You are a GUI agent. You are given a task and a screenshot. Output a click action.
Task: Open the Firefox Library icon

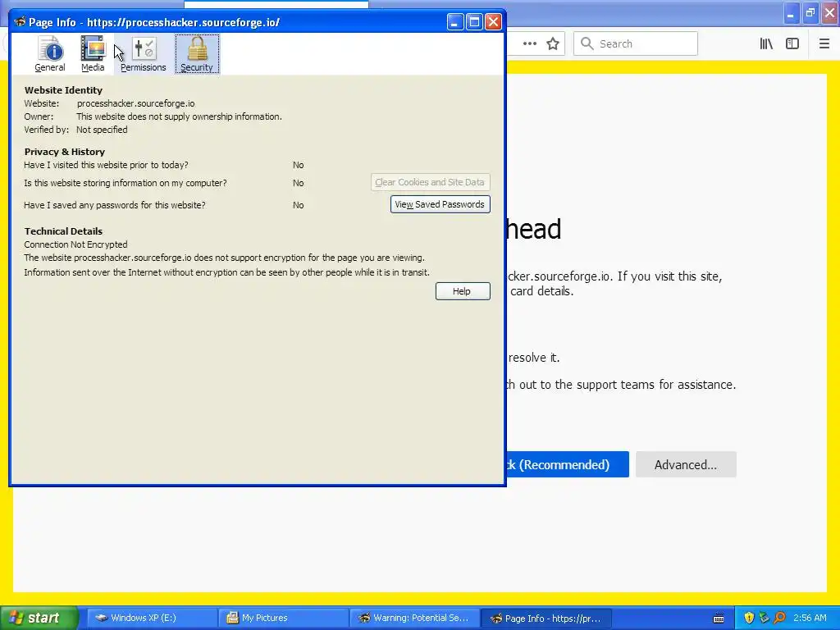point(766,43)
